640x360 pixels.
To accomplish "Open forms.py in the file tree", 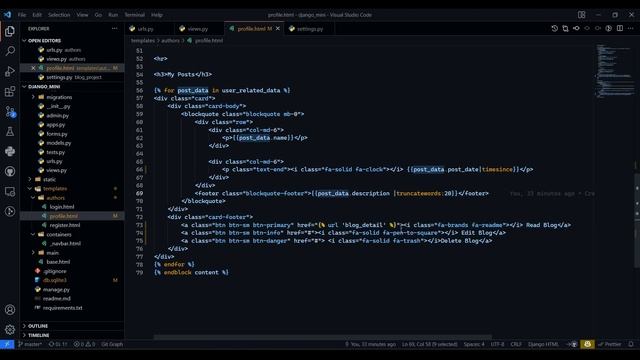I will 57,134.
